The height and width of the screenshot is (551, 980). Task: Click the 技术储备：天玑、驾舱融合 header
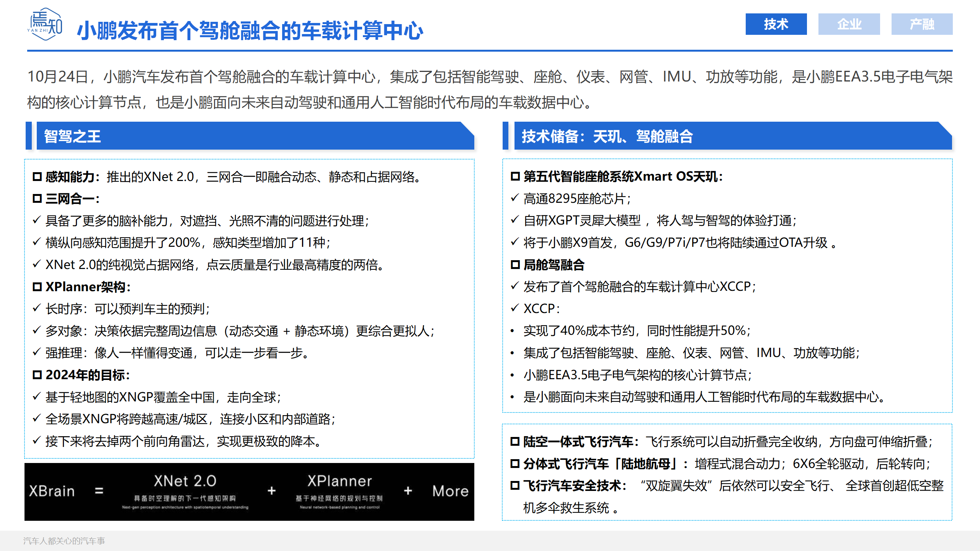pos(733,136)
